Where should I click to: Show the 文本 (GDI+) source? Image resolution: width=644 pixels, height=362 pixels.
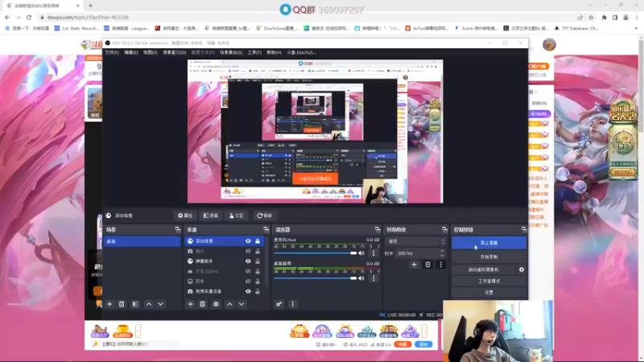pyautogui.click(x=248, y=271)
